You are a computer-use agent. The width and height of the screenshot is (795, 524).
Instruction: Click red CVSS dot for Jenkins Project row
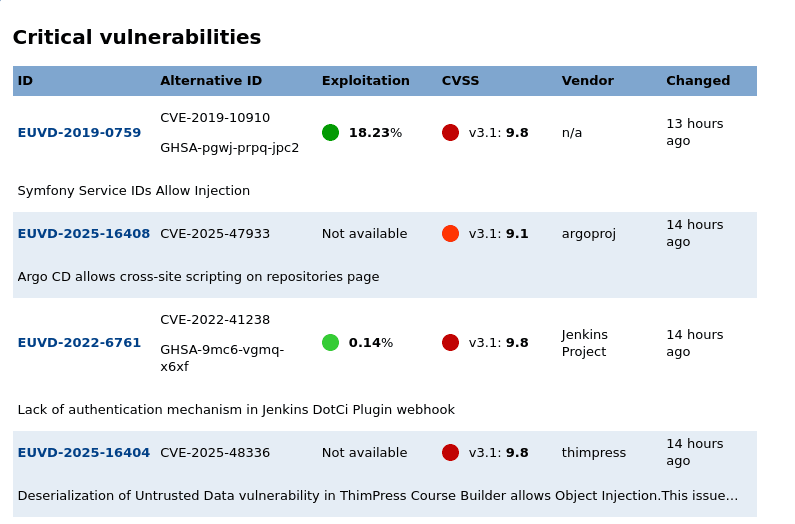click(x=450, y=343)
